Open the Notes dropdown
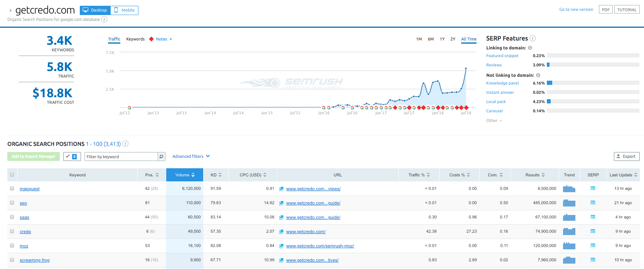Screen dimensions: 644x269 coord(161,39)
